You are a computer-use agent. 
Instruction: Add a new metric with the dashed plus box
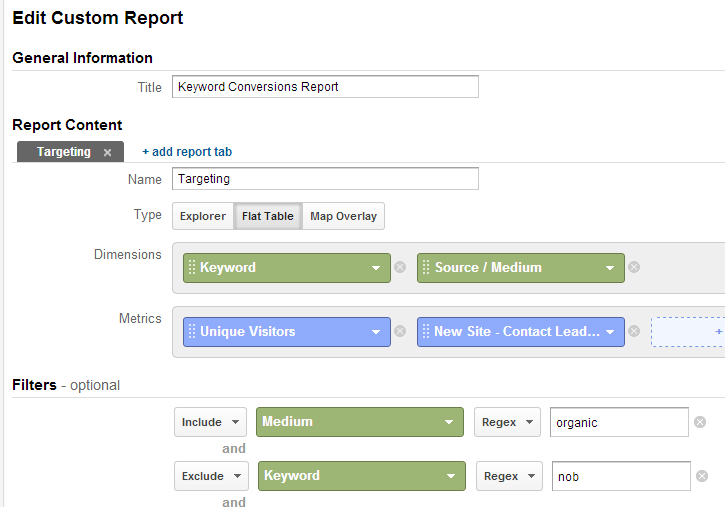[688, 331]
